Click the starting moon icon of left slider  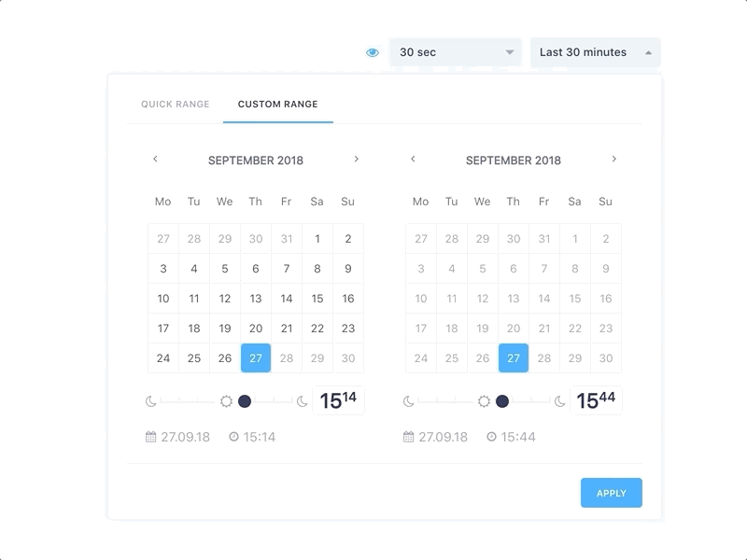tap(151, 401)
